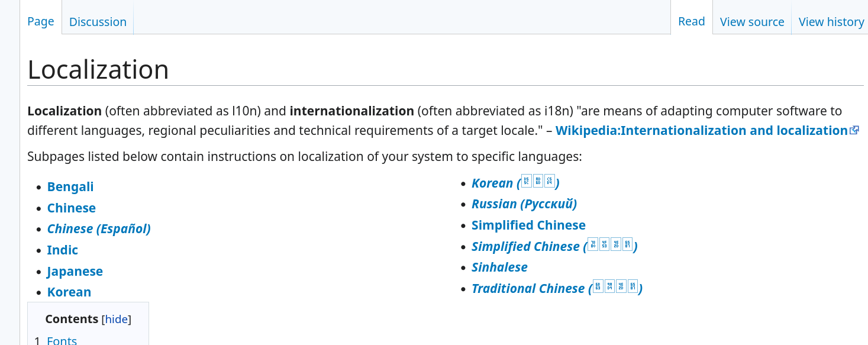Click the external link icon after Wikipedia link
The height and width of the screenshot is (345, 868).
coord(854,131)
